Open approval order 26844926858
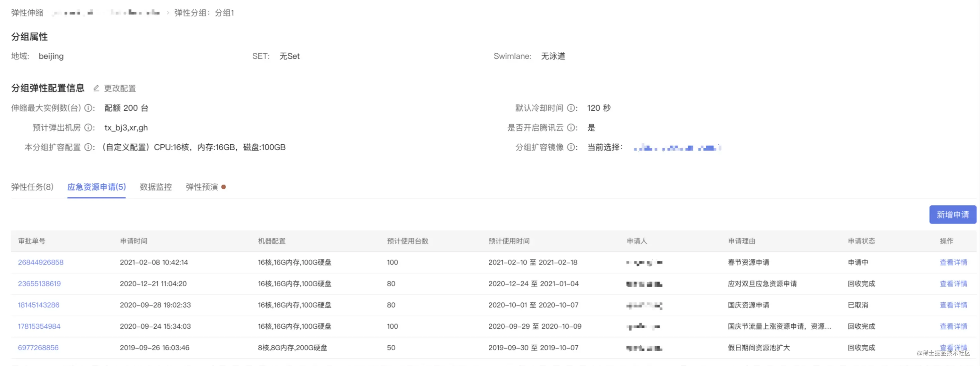 [41, 262]
